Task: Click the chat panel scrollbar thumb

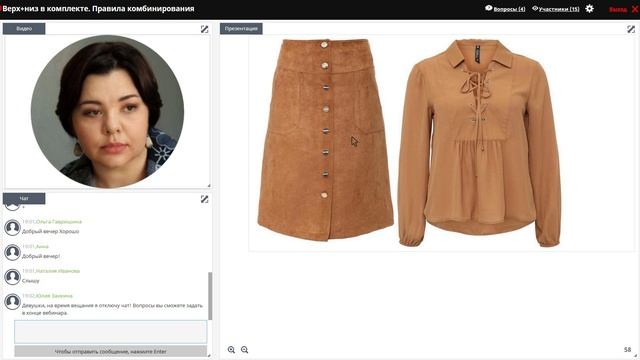Action: pos(210,296)
